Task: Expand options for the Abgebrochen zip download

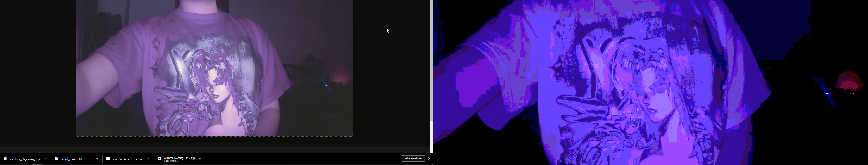Action: (x=200, y=159)
